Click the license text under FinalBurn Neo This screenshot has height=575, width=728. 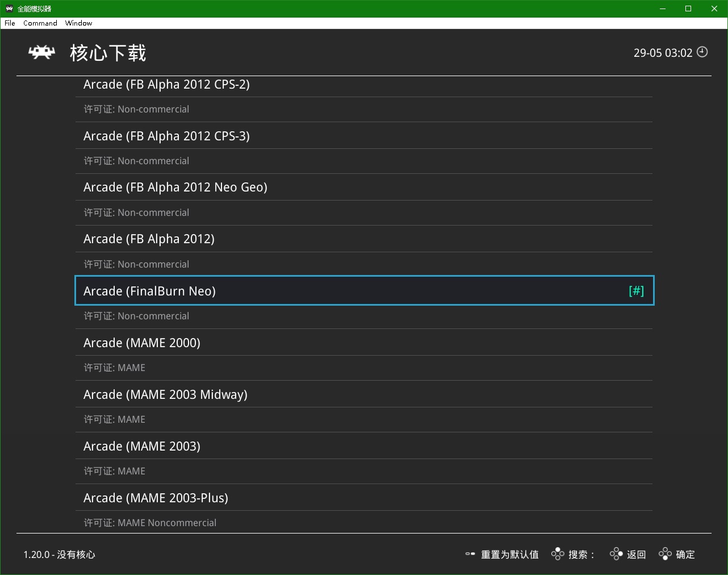pos(136,316)
